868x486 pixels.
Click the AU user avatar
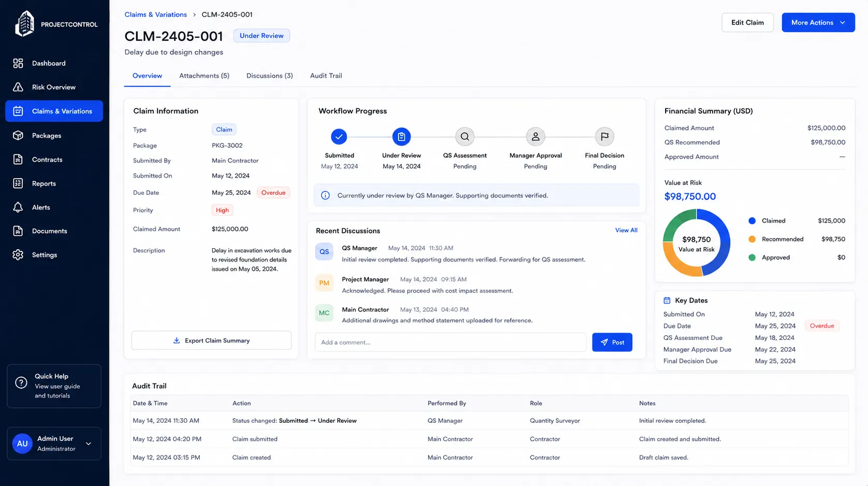click(22, 444)
